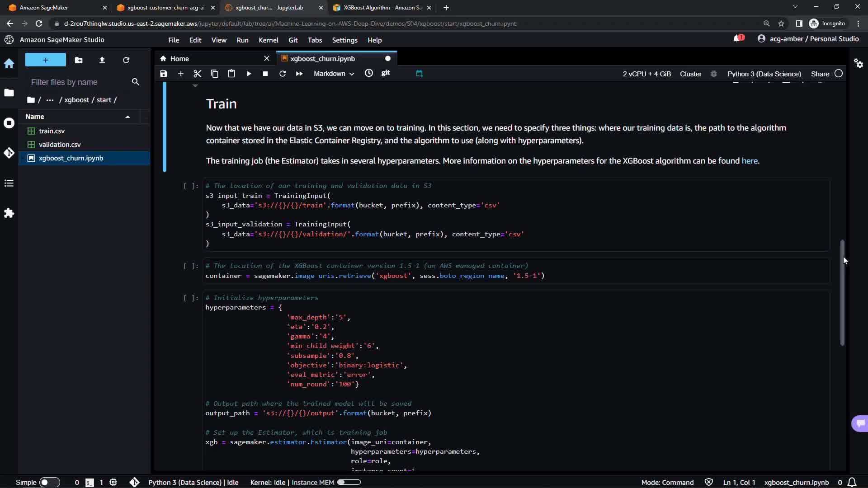Toggle the Instance MEM switch in status bar
The width and height of the screenshot is (868, 488).
pos(349,482)
